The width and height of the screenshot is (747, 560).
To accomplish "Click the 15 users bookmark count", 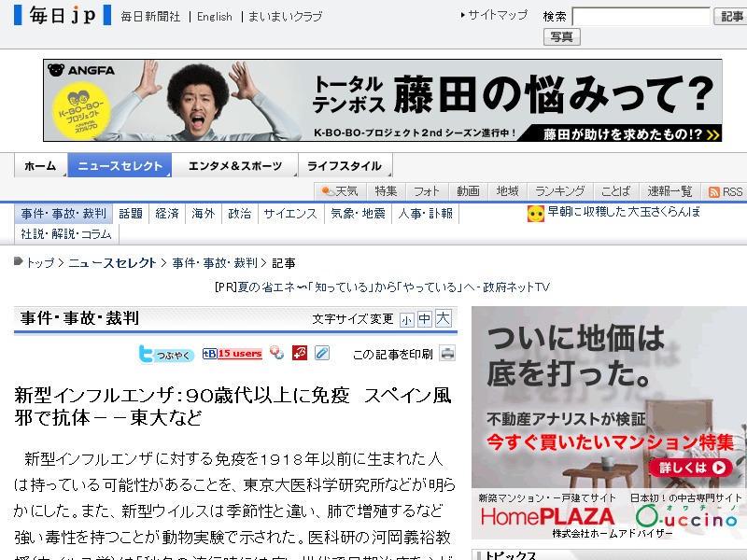I will click(240, 354).
